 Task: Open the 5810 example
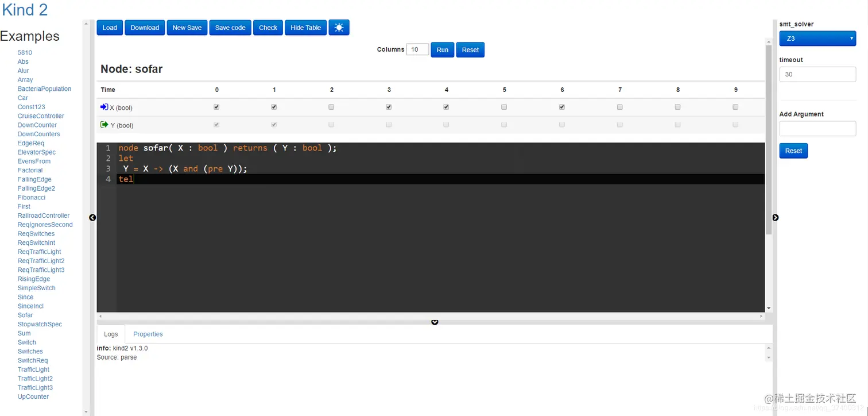25,53
